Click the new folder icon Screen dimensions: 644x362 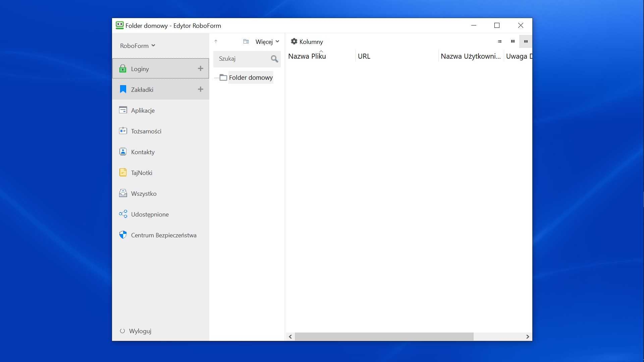tap(246, 42)
